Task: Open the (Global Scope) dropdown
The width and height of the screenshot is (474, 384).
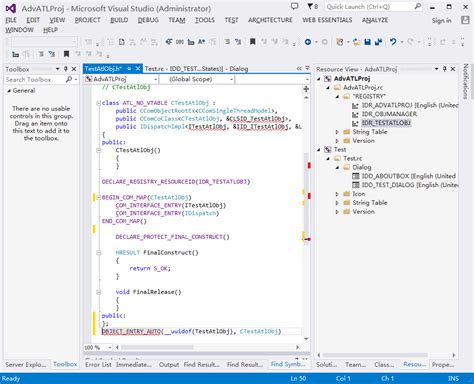Action: click(x=231, y=79)
